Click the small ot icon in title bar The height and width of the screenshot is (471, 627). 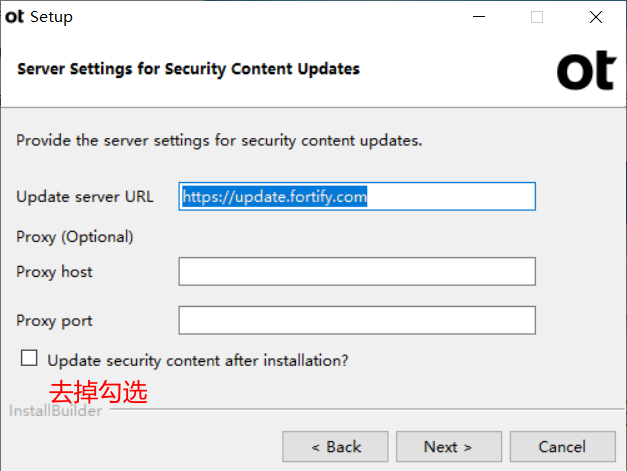pyautogui.click(x=14, y=17)
